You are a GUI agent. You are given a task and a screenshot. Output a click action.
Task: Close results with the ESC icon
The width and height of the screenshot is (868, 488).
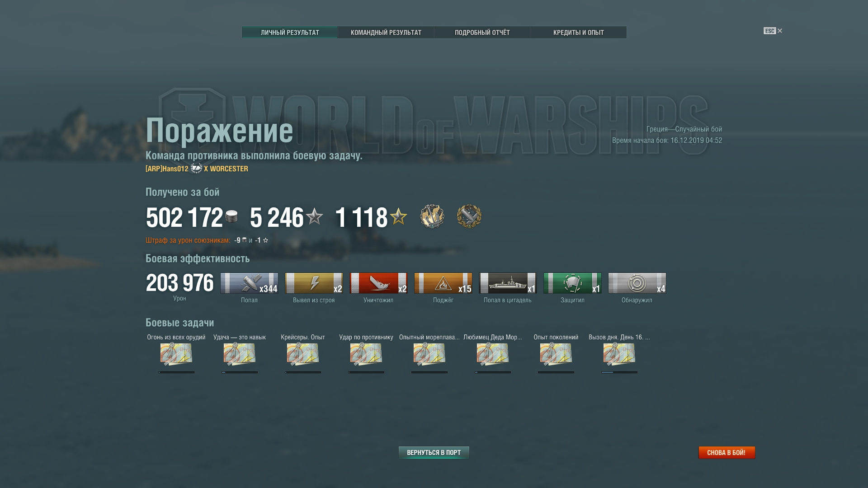773,31
